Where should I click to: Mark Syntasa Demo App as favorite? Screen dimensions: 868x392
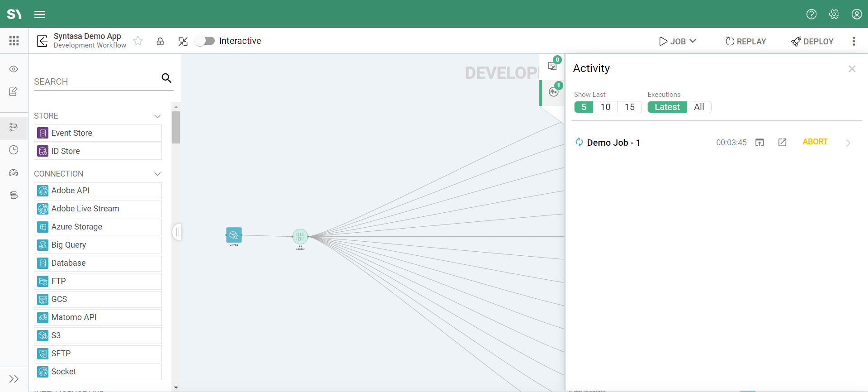pyautogui.click(x=138, y=42)
